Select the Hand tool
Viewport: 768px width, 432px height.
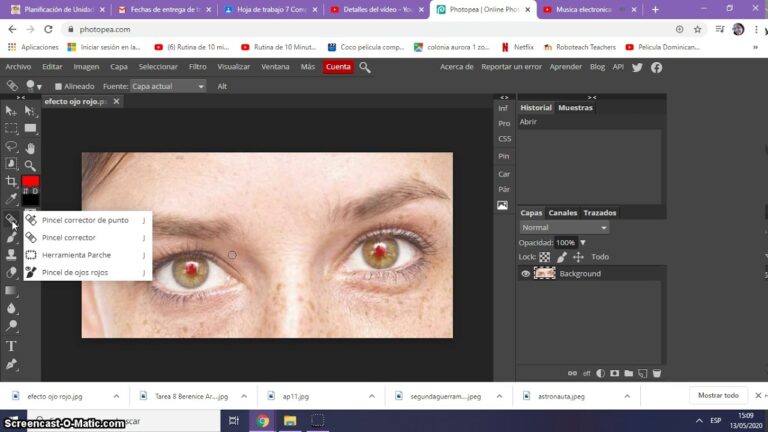point(30,148)
